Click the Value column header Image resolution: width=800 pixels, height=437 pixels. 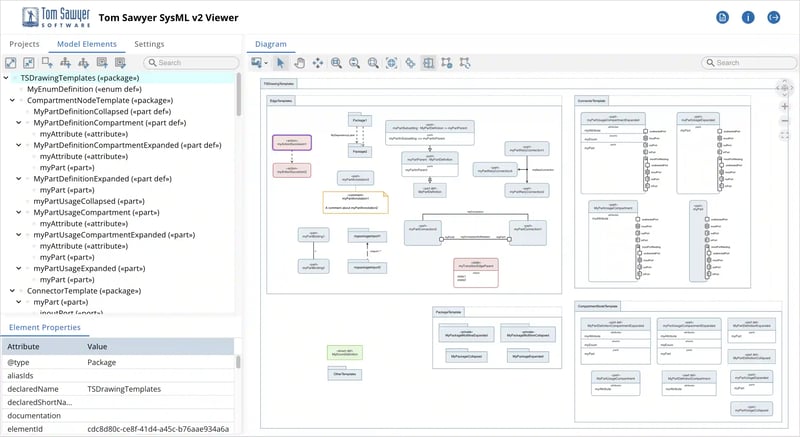97,347
